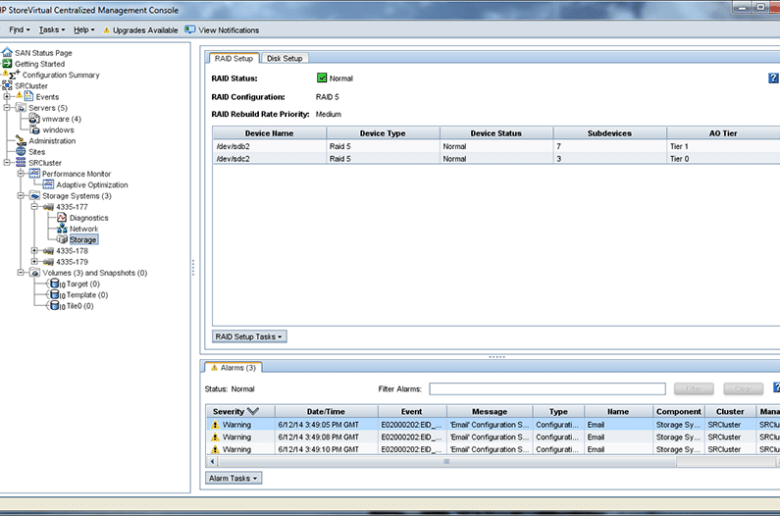Click the Clear button in Alarms
This screenshot has height=516, width=780.
[743, 389]
